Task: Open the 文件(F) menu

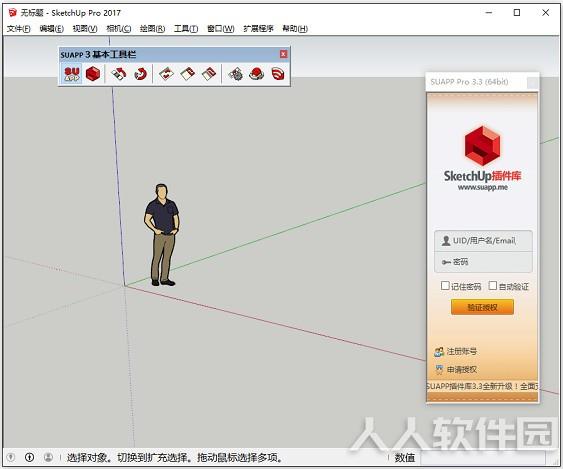Action: [19, 29]
